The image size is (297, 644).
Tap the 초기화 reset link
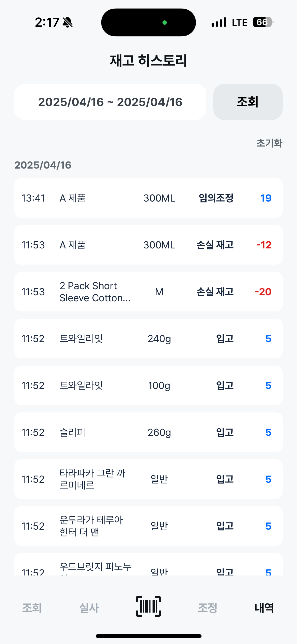tap(269, 143)
